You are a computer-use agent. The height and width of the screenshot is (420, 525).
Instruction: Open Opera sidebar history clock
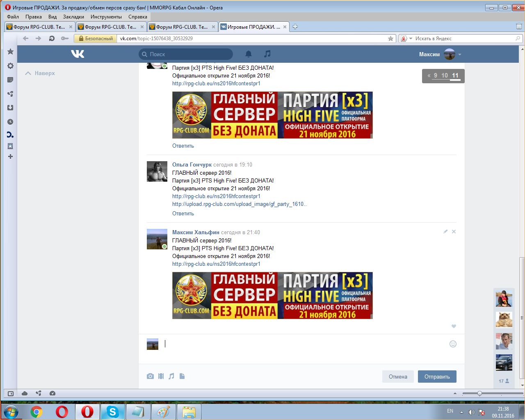coord(11,122)
